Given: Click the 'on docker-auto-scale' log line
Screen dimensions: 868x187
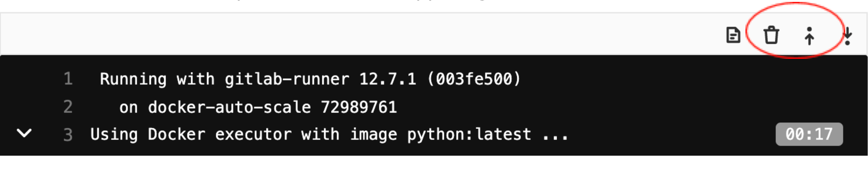Looking at the screenshot, I should coord(258,107).
